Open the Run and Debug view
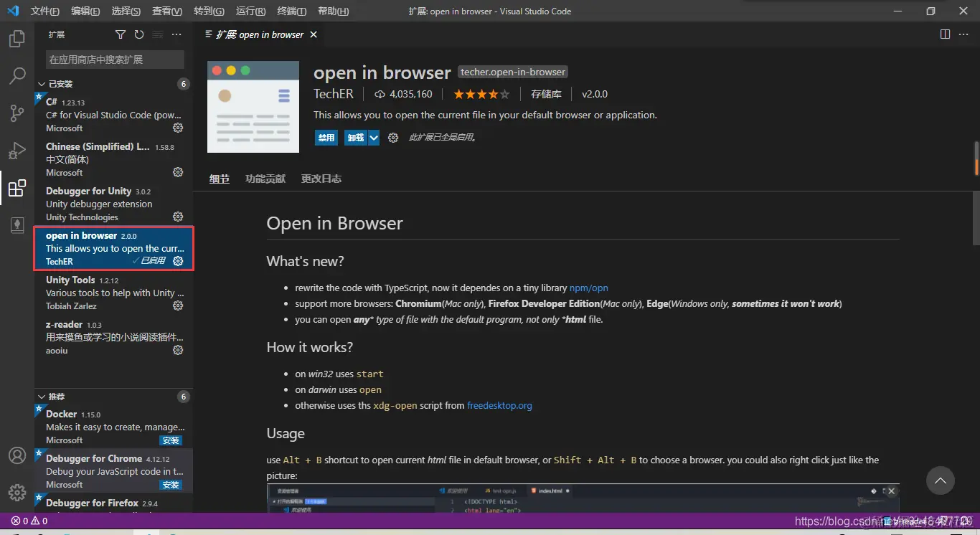 pyautogui.click(x=17, y=151)
